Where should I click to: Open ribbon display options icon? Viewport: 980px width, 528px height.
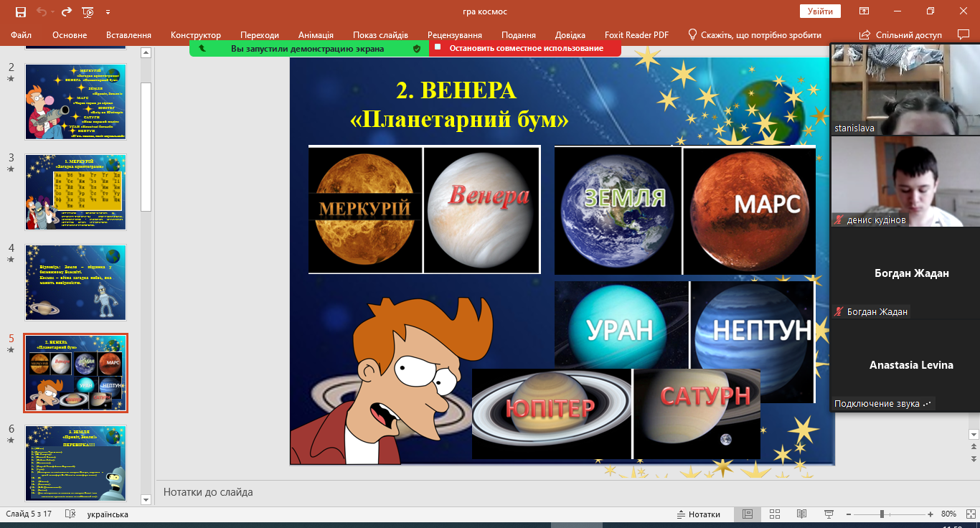click(x=864, y=11)
